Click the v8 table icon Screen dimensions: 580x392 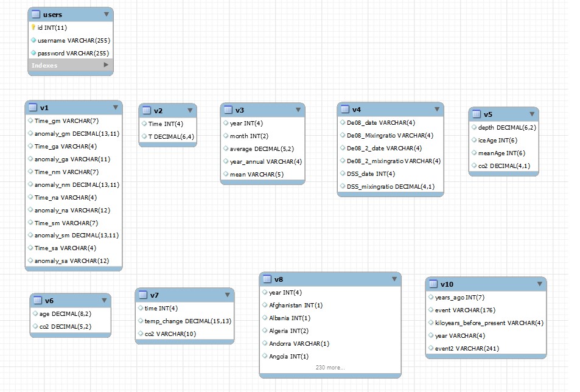click(267, 279)
